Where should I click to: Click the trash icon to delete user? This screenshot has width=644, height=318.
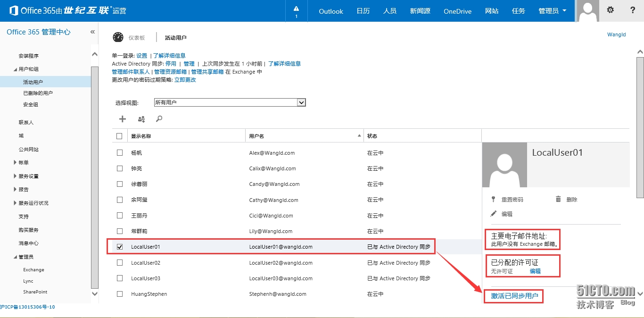click(558, 199)
